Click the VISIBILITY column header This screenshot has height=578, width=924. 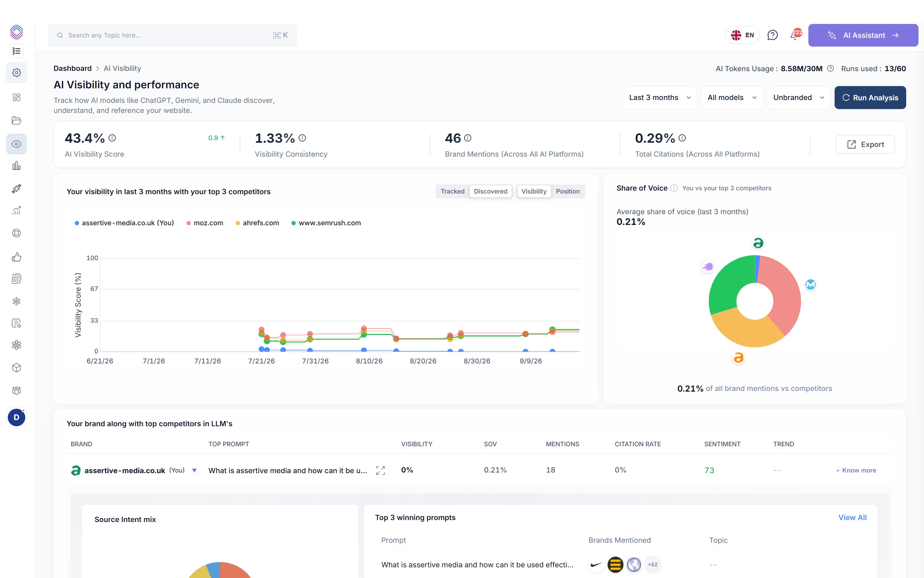416,444
